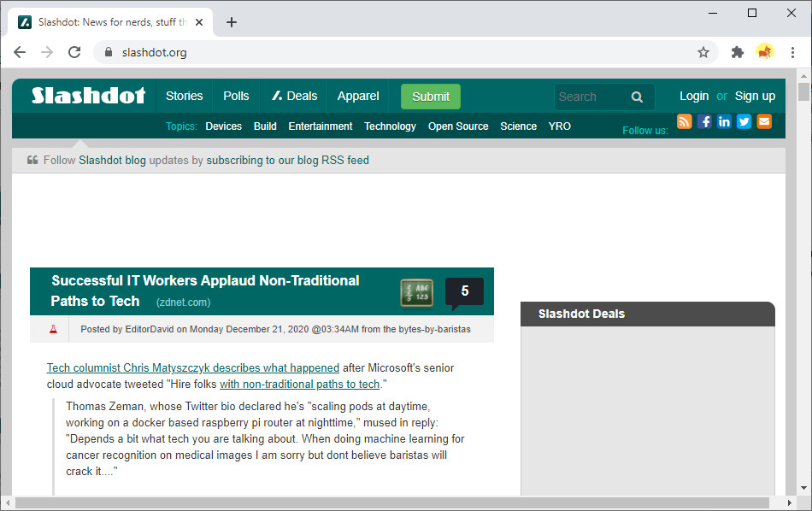
Task: Click the padlock site info icon
Action: point(109,52)
